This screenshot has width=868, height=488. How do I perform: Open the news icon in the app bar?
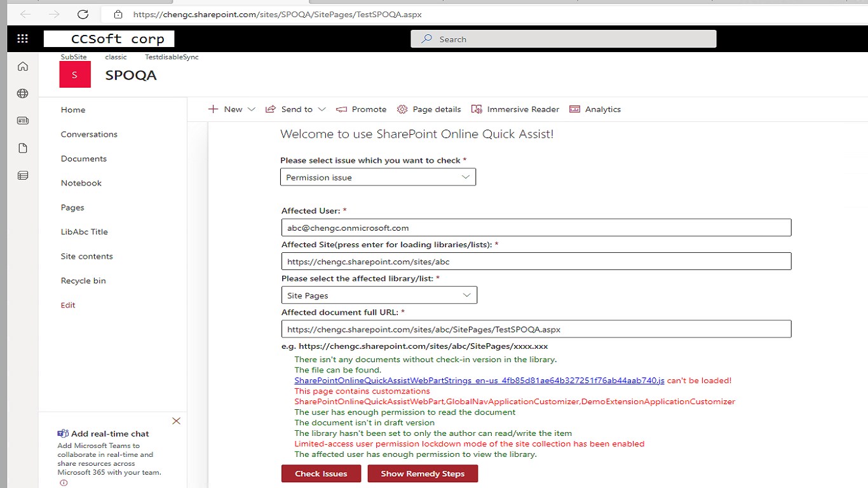click(23, 121)
